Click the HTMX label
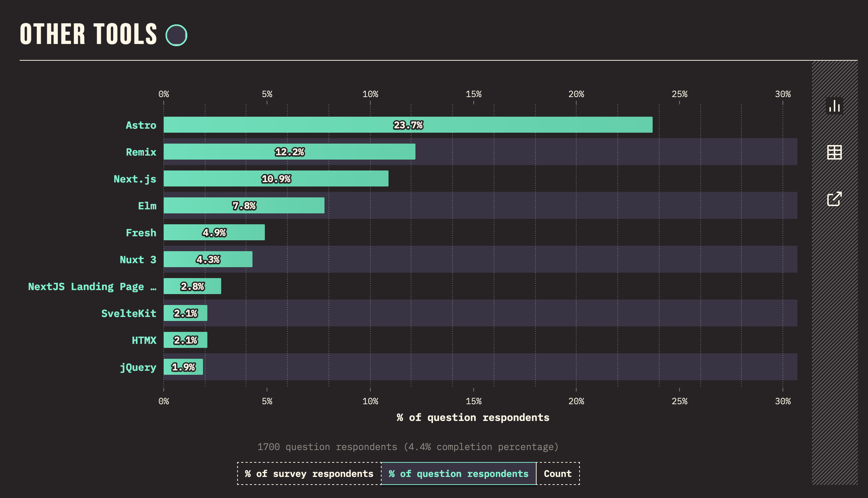Image resolution: width=868 pixels, height=498 pixels. click(x=144, y=340)
